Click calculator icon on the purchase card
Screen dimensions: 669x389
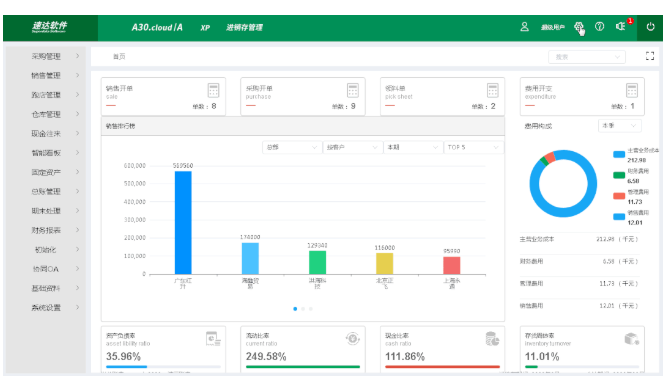(x=353, y=90)
